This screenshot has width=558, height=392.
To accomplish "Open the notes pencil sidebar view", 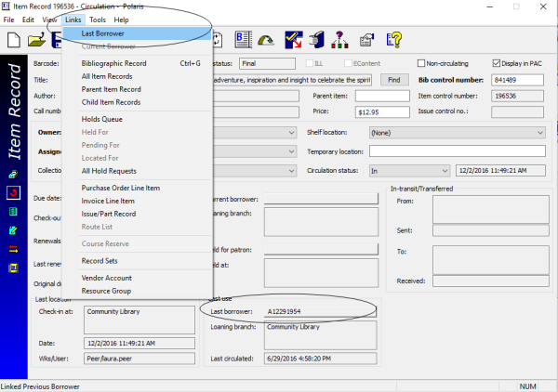I will (13, 230).
